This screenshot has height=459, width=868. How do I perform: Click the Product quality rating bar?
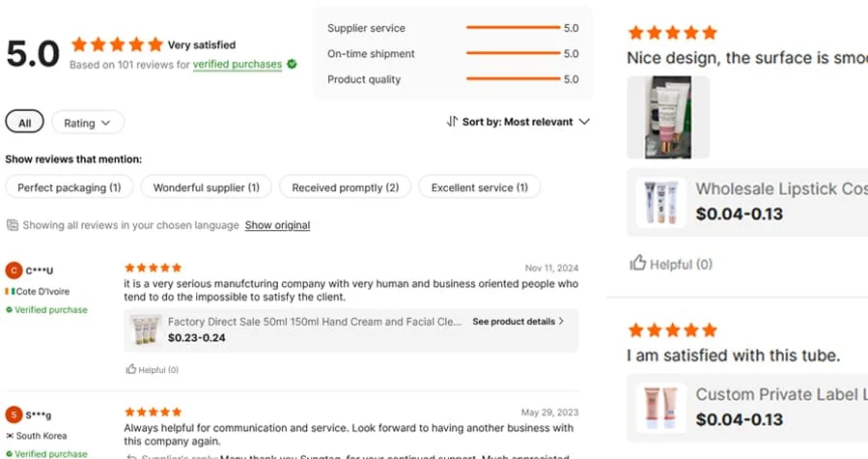[x=512, y=79]
